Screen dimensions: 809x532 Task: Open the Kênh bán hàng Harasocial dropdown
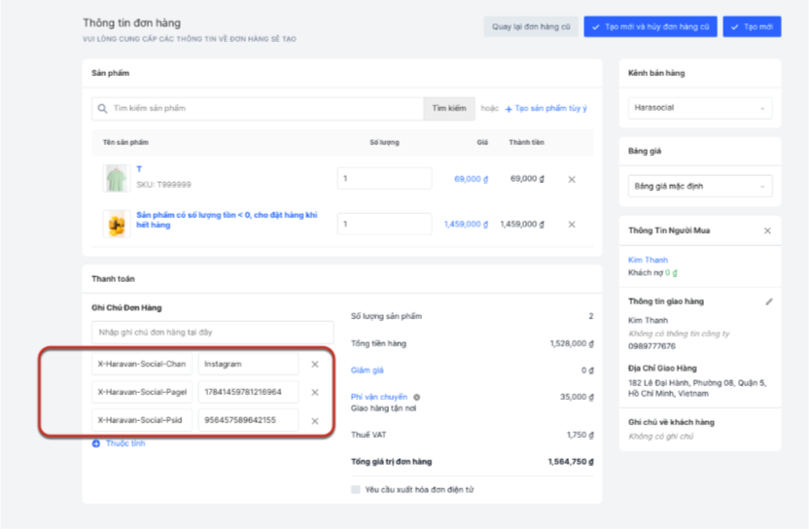(x=700, y=108)
